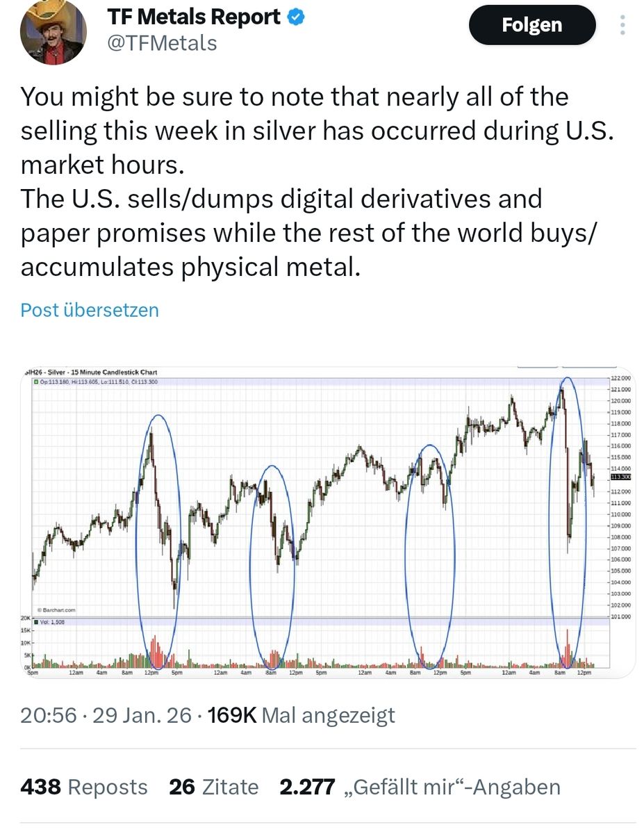Viewport: 644px width, 834px height.
Task: Open the three-dot more options menu
Action: coord(623,25)
